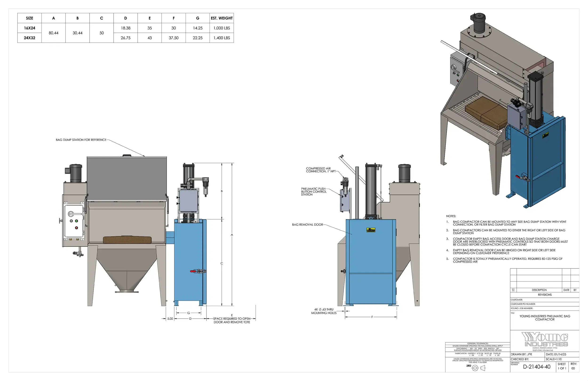Viewport: 588px width, 381px height.
Task: Click the yellow warning label on side view door
Action: pos(371,230)
